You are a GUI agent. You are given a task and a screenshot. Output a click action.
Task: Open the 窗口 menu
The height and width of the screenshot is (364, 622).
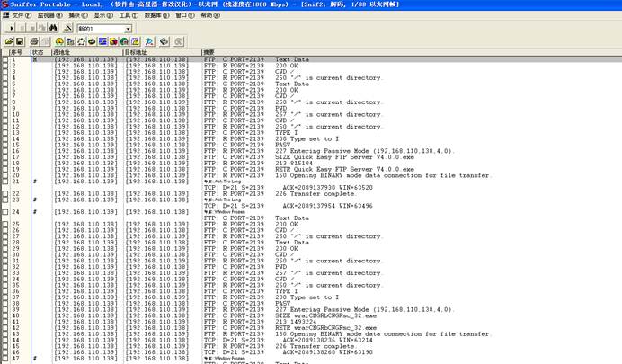coord(185,15)
